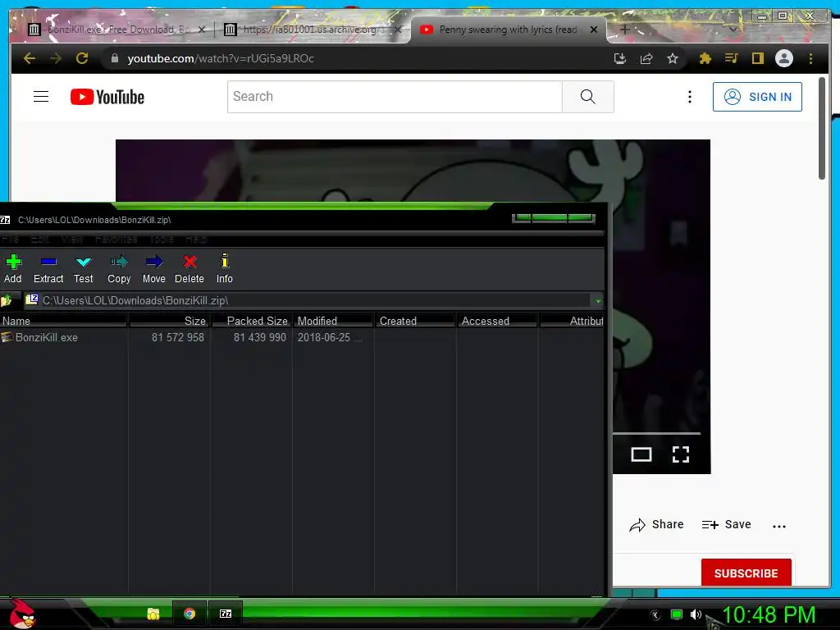Sort by the Created column header
The image size is (840, 630).
click(x=415, y=321)
